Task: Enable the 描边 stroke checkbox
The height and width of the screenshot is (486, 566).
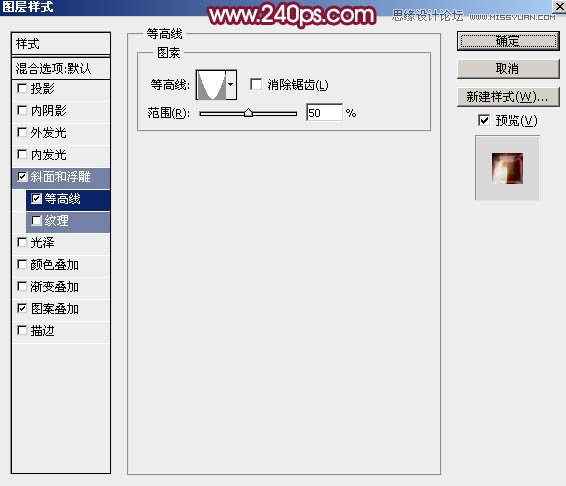Action: pos(22,330)
